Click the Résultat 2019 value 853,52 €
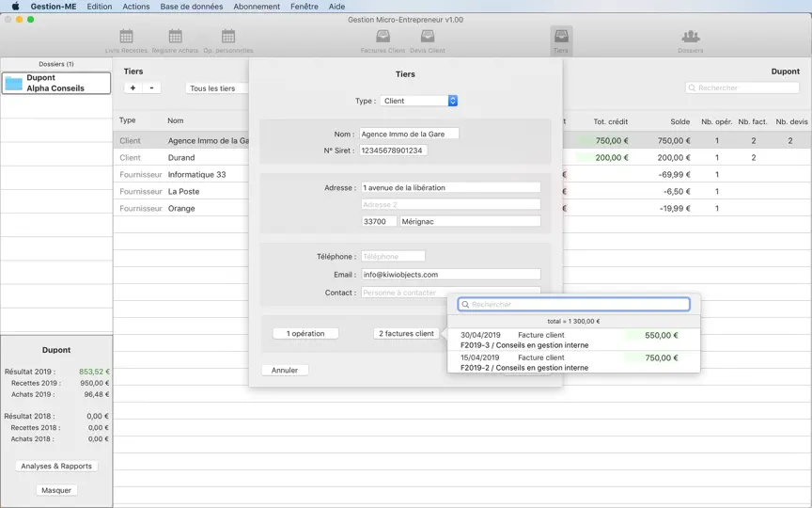 [94, 372]
